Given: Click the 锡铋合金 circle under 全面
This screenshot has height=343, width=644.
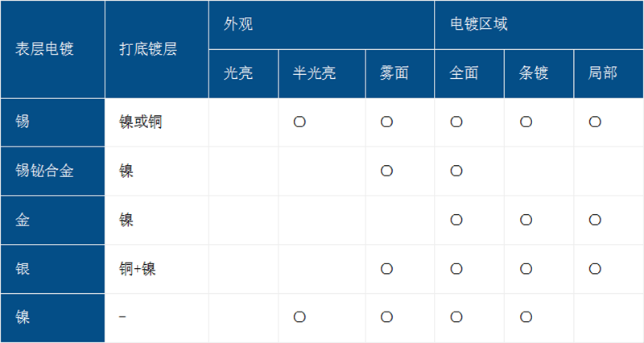Looking at the screenshot, I should coord(456,171).
